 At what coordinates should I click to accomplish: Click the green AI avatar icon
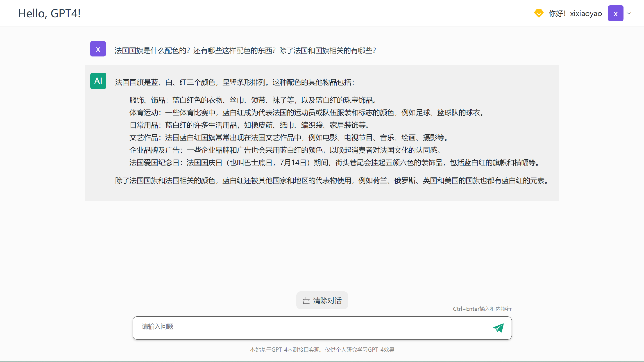pyautogui.click(x=98, y=81)
